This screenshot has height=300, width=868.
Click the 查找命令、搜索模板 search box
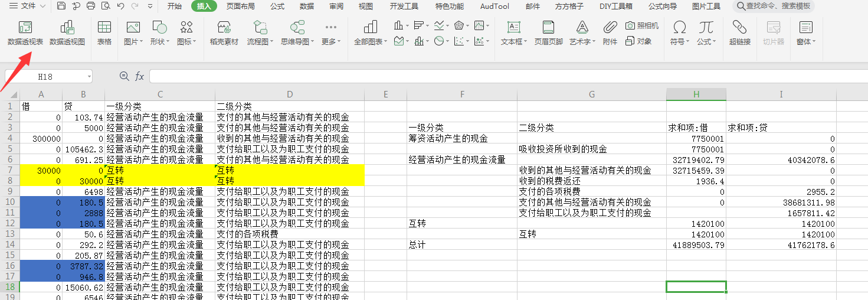click(774, 6)
